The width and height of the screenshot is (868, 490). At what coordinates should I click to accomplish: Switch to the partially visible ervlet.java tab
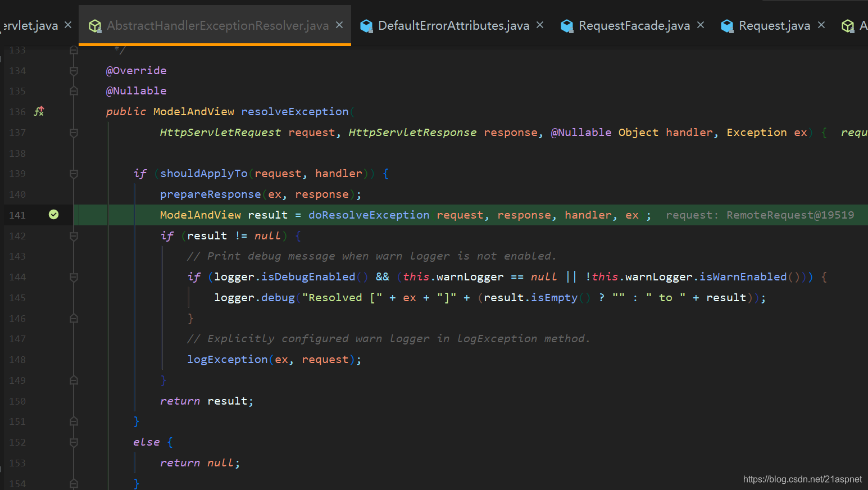click(30, 26)
